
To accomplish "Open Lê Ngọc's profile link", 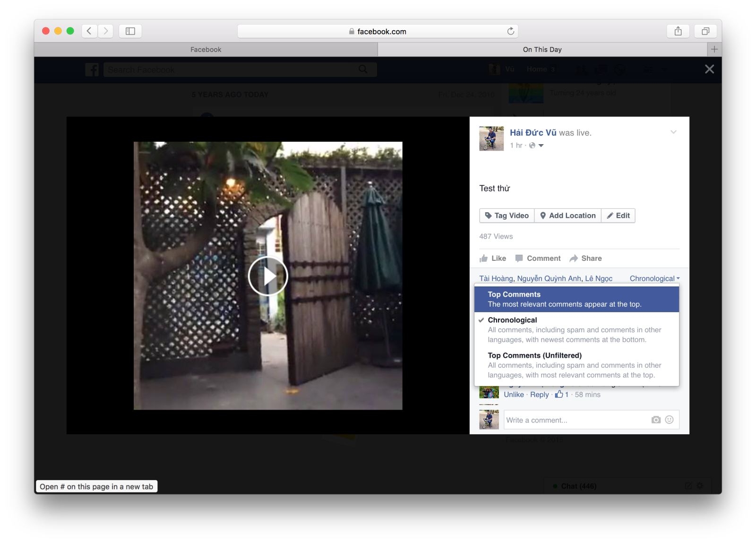I will tap(599, 278).
